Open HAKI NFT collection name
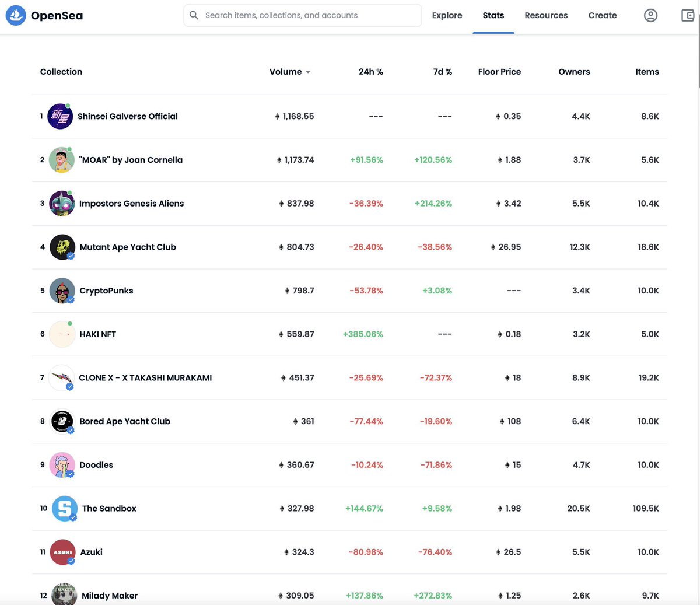The image size is (700, 605). 97,334
